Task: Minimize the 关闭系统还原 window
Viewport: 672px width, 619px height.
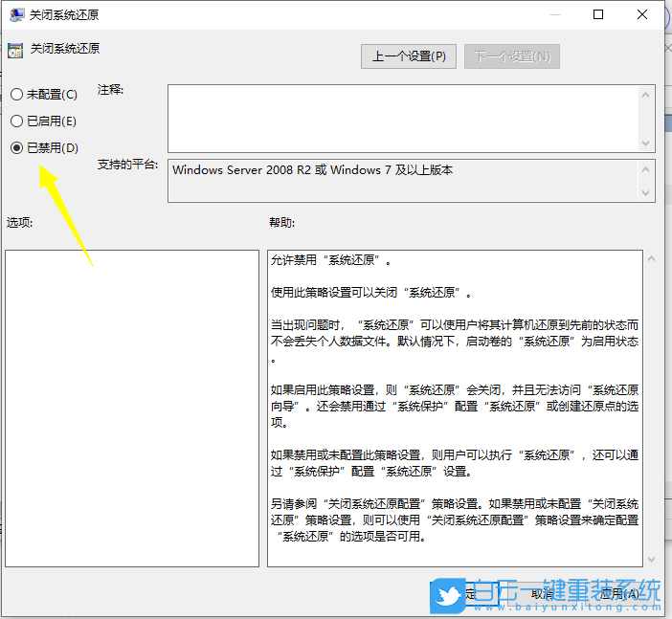Action: coord(555,14)
